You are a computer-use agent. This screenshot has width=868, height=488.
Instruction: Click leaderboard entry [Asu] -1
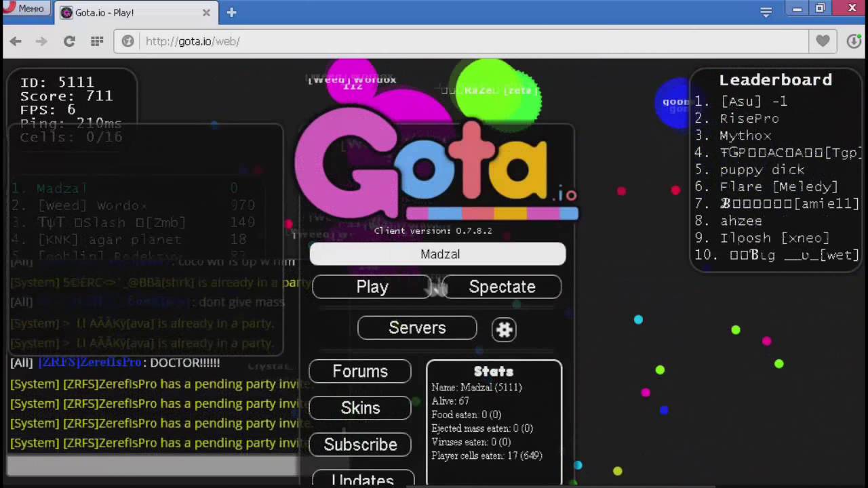click(x=753, y=101)
